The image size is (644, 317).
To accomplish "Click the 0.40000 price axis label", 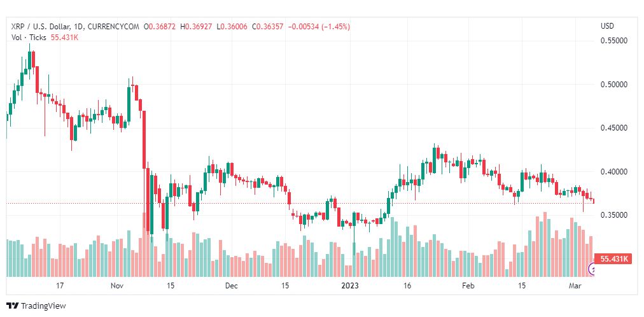I will pos(614,172).
